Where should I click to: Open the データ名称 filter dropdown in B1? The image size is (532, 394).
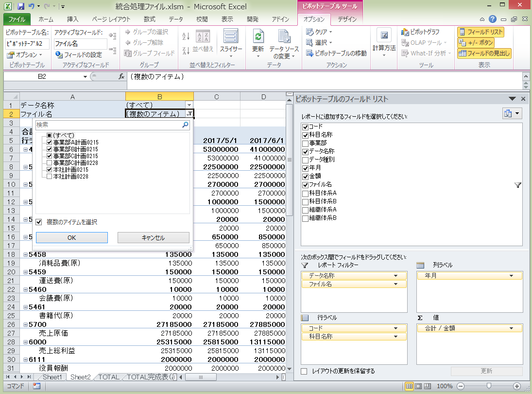point(189,105)
